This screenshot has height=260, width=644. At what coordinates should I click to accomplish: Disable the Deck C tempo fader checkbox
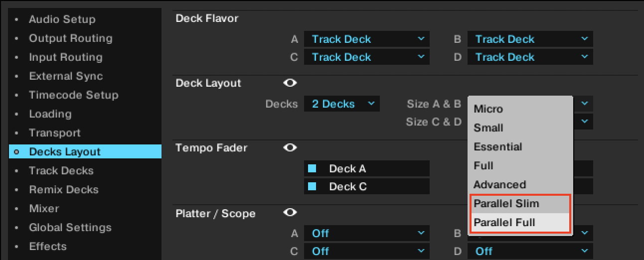[313, 187]
